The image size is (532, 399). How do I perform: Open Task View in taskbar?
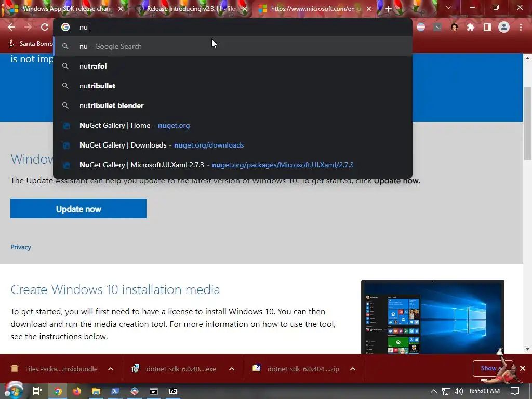[37, 391]
